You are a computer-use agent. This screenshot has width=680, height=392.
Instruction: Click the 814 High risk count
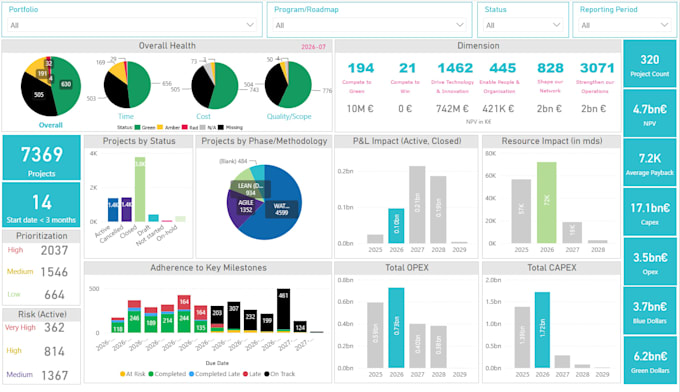click(54, 351)
